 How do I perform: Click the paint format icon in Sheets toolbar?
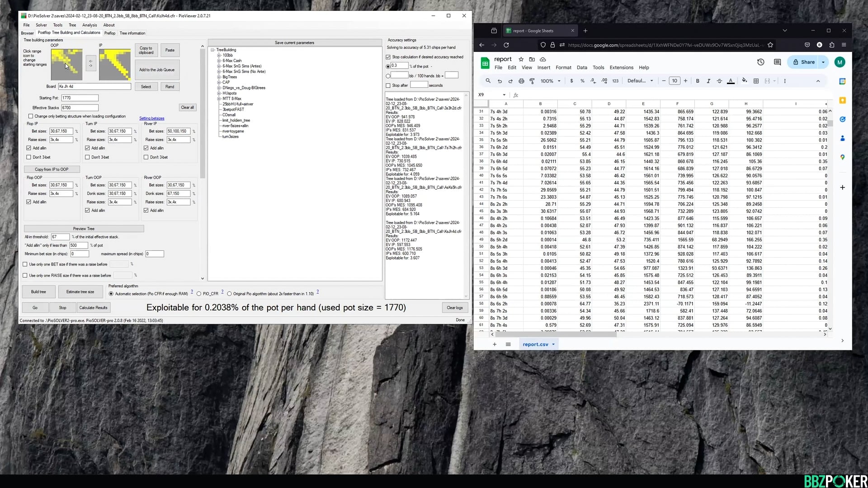click(x=532, y=81)
